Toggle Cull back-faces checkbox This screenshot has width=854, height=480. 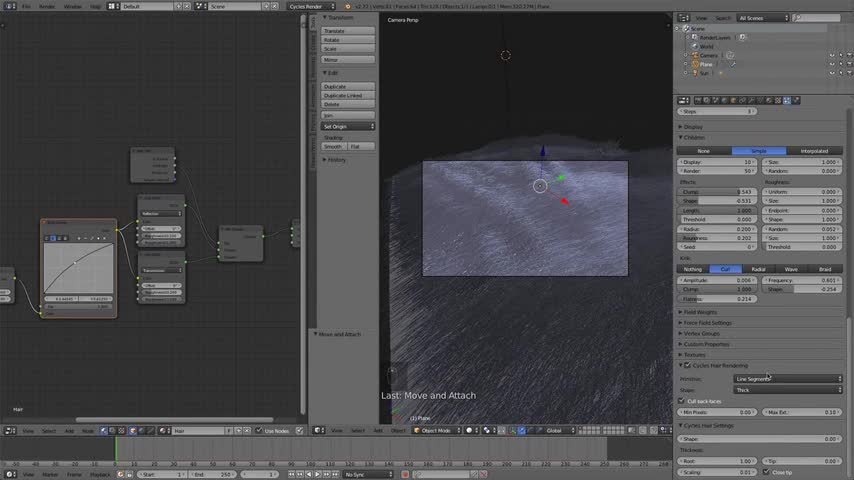681,401
